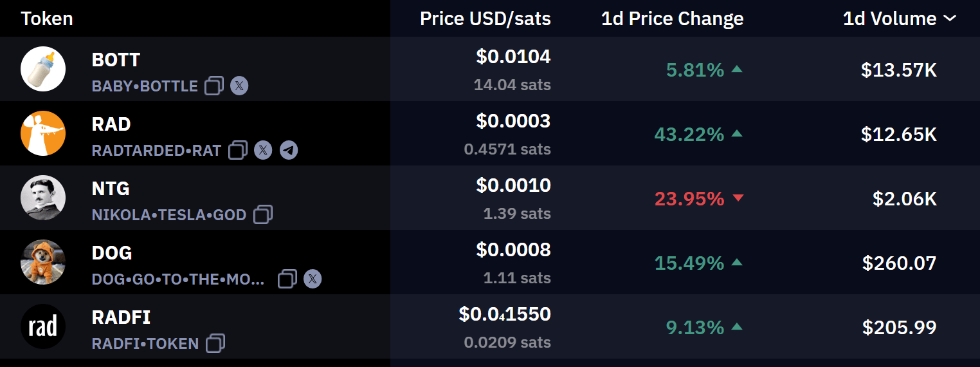The height and width of the screenshot is (367, 980).
Task: Click the orange RAD rat avatar
Action: coord(43,133)
